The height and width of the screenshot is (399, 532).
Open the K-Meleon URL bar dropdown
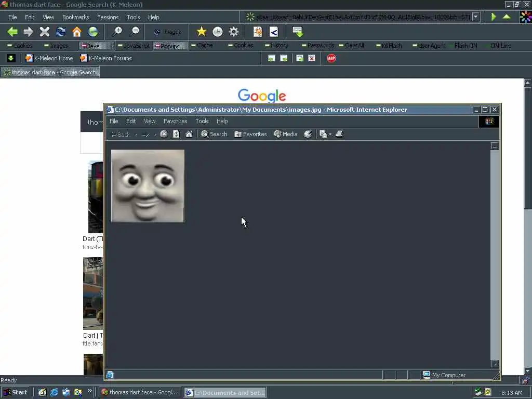[x=476, y=17]
